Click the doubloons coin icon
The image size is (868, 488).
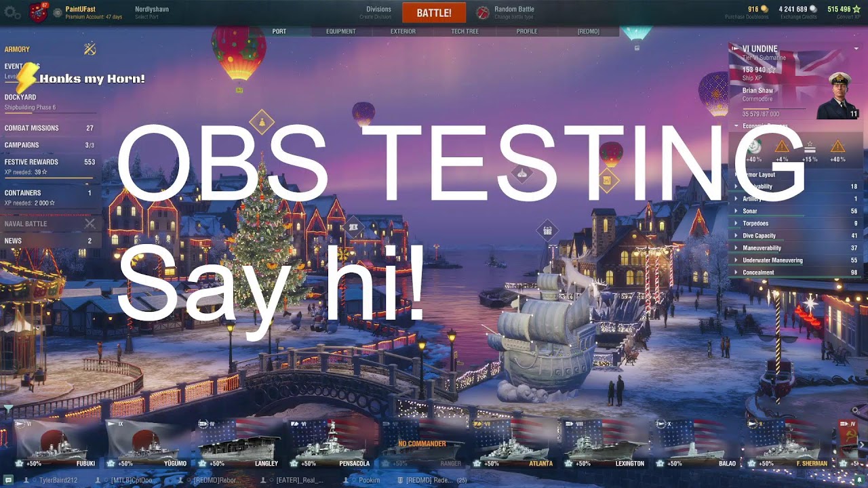point(764,9)
